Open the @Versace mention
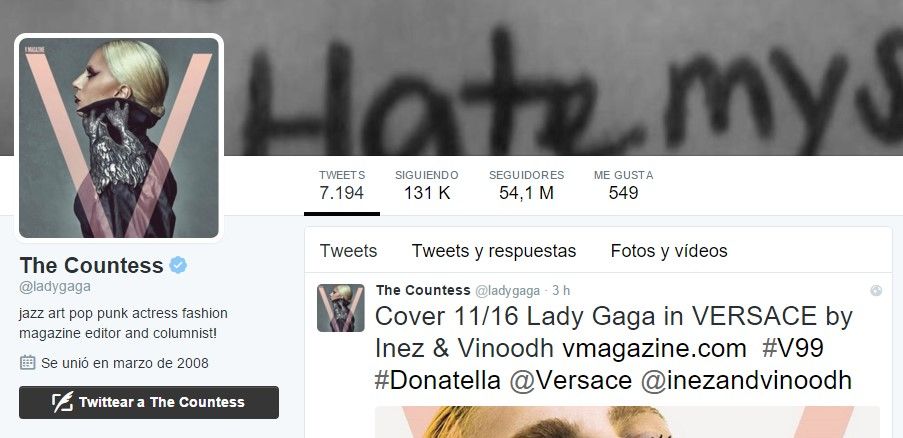 (571, 381)
